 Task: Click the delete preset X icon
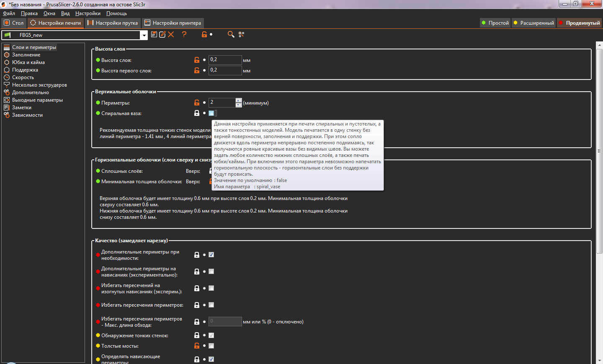(x=171, y=34)
